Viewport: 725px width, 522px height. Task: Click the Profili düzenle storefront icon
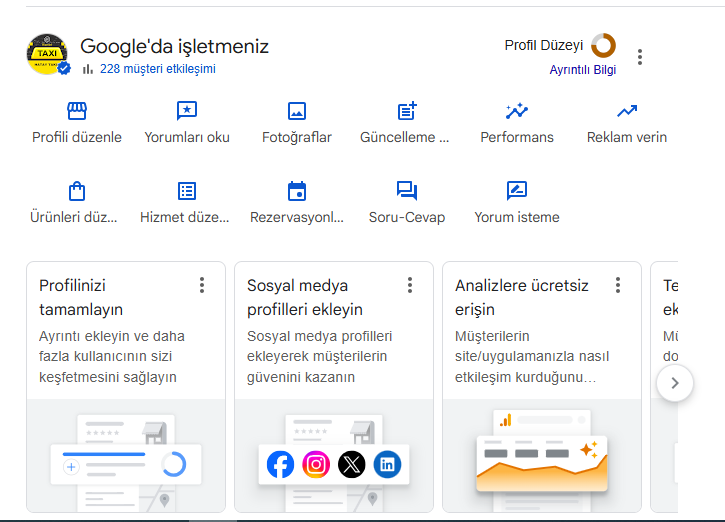(x=77, y=111)
